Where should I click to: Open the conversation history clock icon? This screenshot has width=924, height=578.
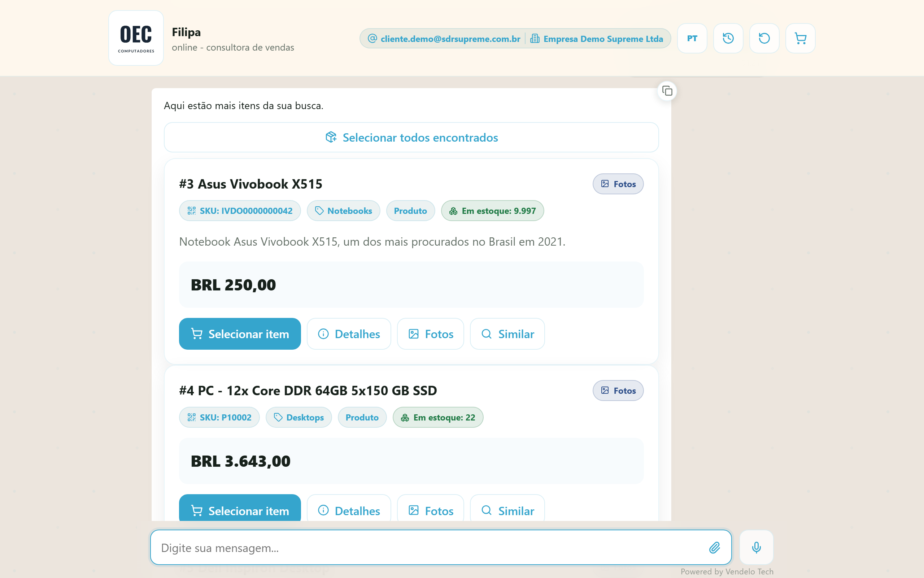(x=728, y=38)
